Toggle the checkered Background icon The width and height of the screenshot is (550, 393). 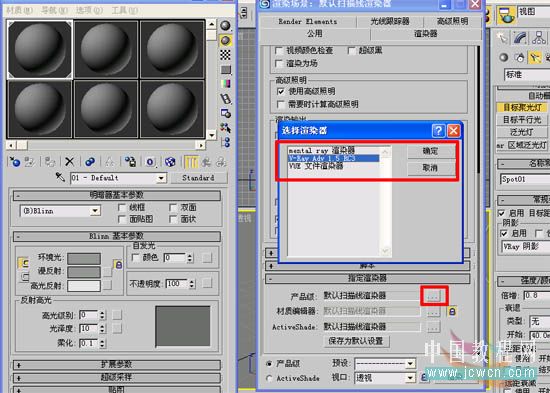click(x=225, y=55)
